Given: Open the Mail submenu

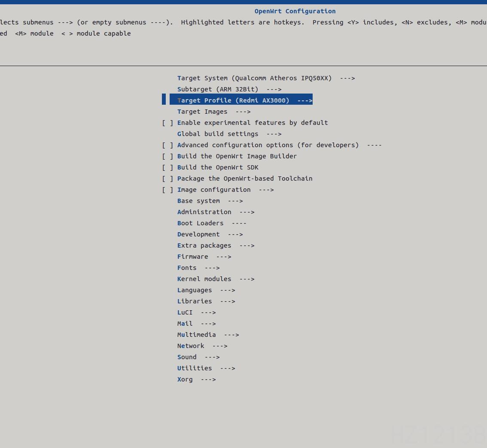Looking at the screenshot, I should coord(196,324).
